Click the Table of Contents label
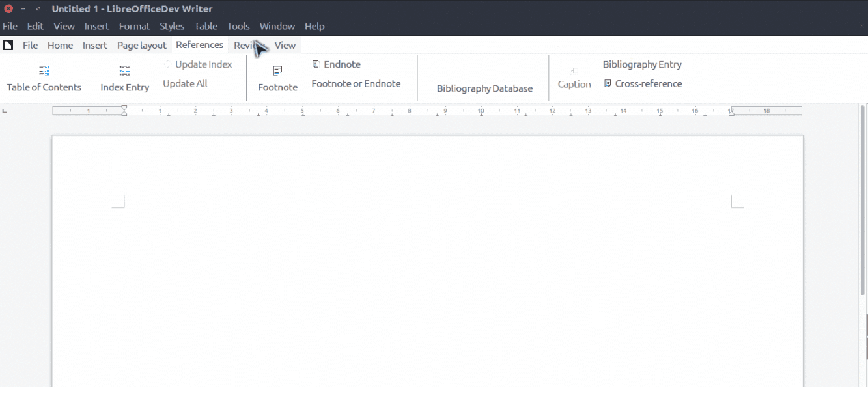The image size is (868, 400). tap(44, 87)
